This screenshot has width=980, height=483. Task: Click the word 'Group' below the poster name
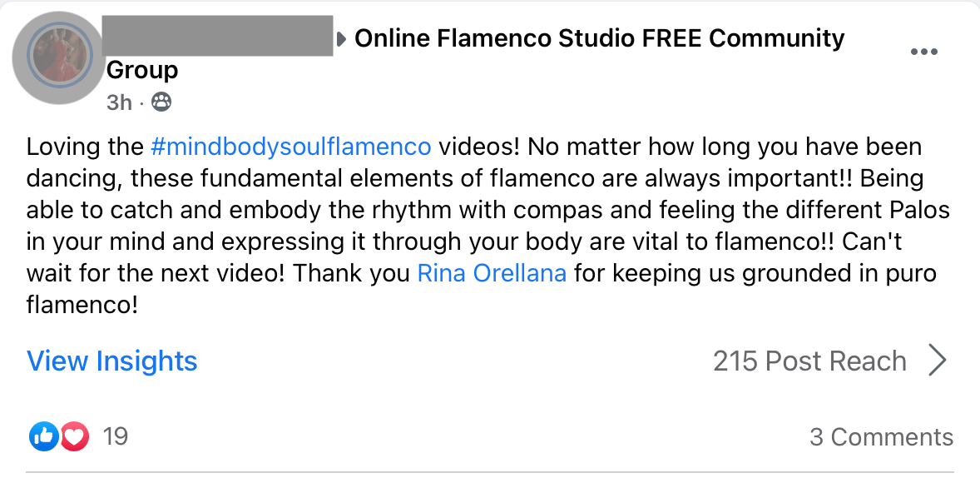(x=142, y=70)
